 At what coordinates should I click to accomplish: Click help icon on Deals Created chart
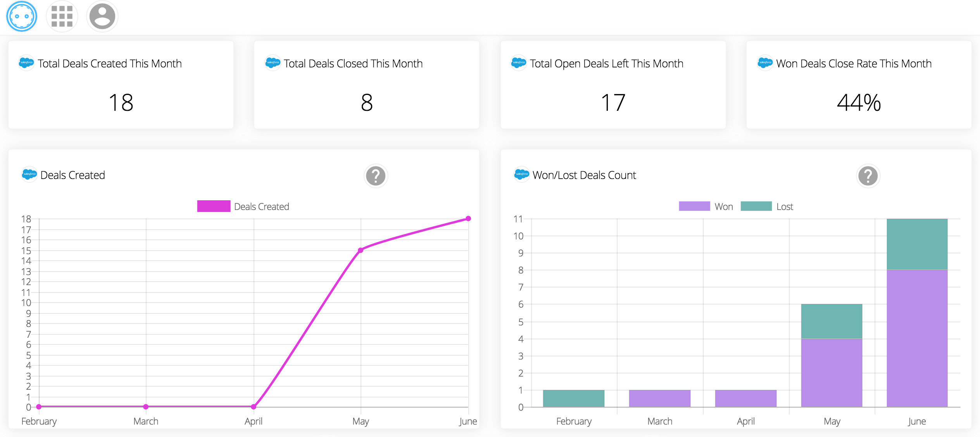tap(376, 176)
